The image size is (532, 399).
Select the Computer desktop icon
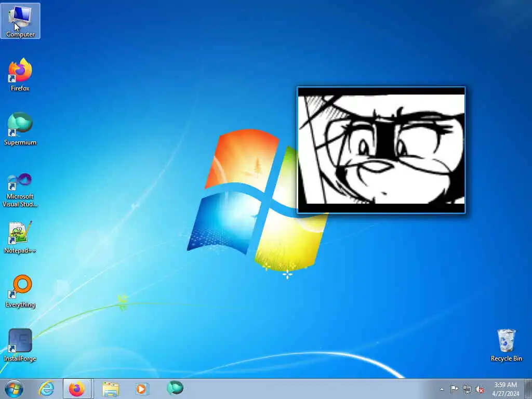coord(20,21)
